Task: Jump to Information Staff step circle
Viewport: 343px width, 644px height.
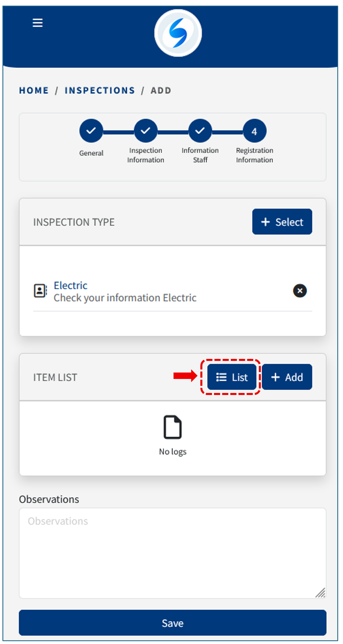Action: pos(200,131)
